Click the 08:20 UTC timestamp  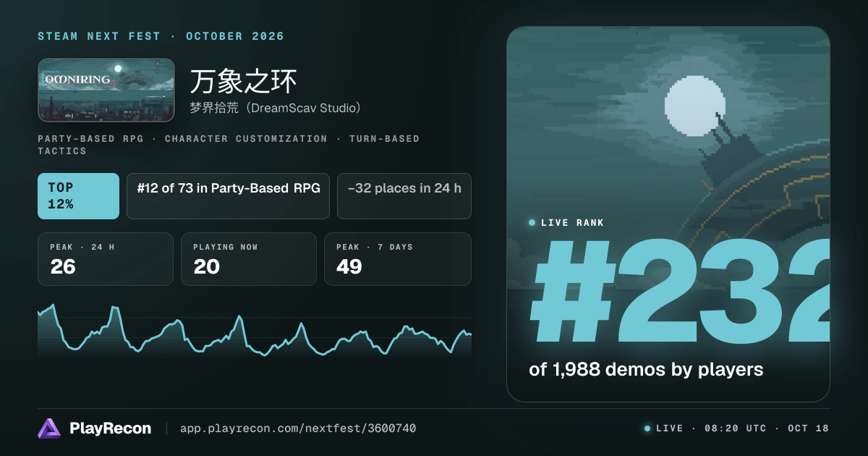point(736,428)
